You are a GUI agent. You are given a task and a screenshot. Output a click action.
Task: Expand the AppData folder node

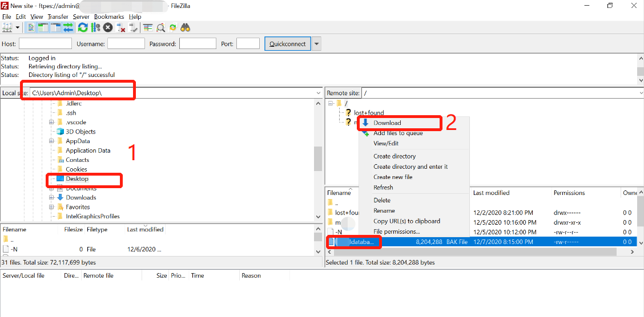coord(51,141)
